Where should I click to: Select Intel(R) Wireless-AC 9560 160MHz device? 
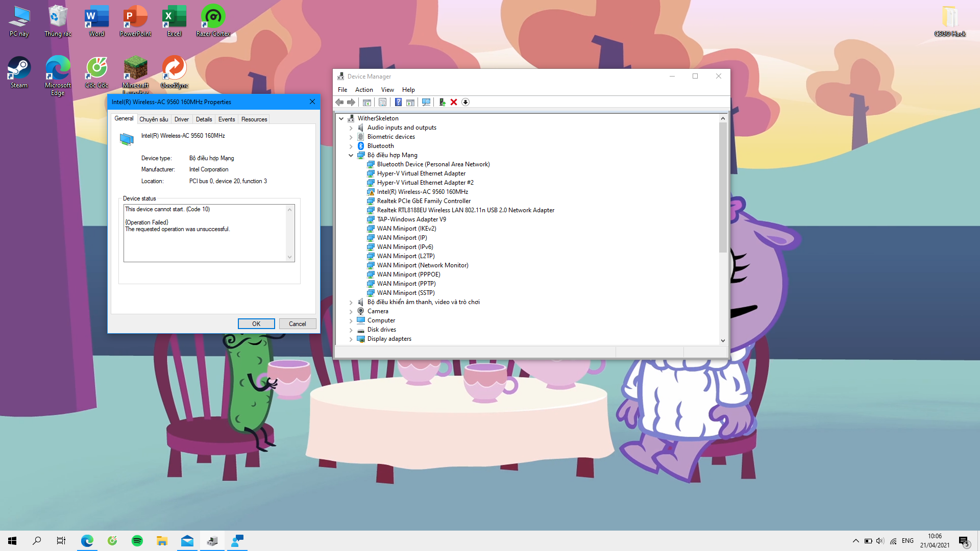pos(422,192)
